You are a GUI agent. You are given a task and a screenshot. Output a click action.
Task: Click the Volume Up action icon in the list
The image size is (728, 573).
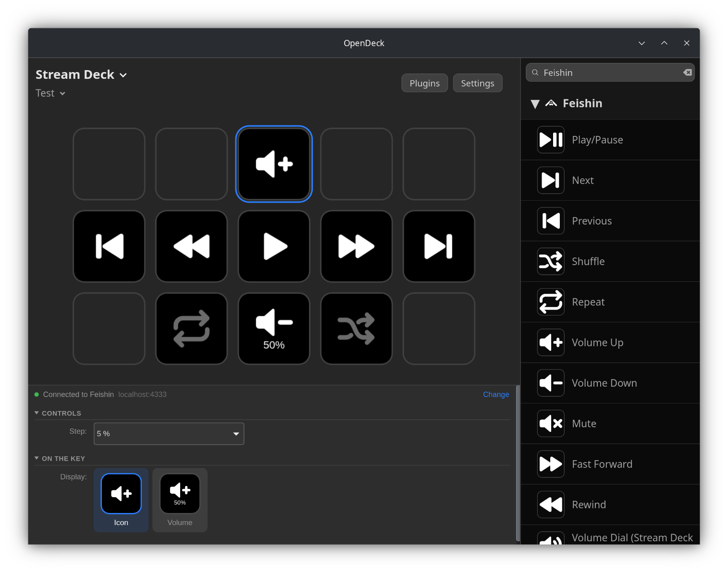tap(551, 342)
